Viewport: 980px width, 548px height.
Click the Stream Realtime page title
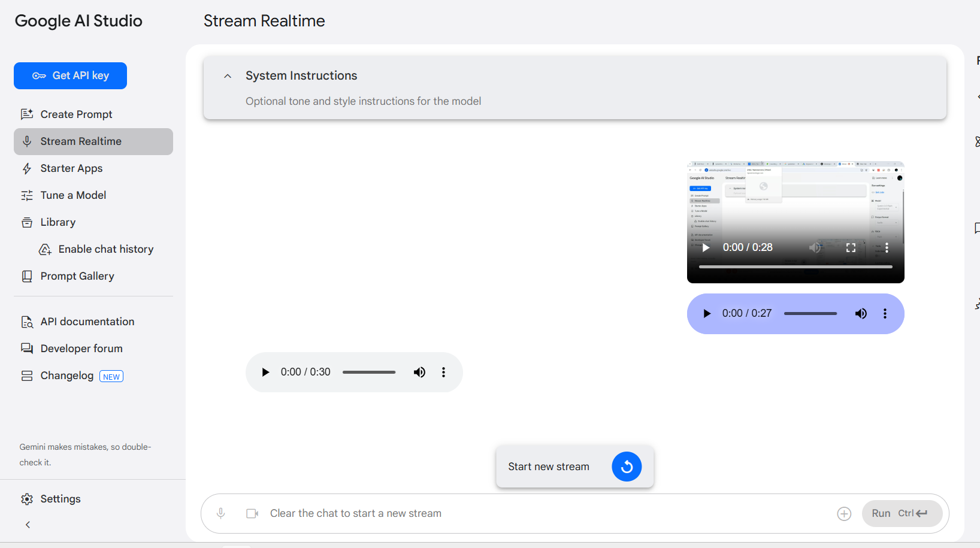pyautogui.click(x=264, y=21)
